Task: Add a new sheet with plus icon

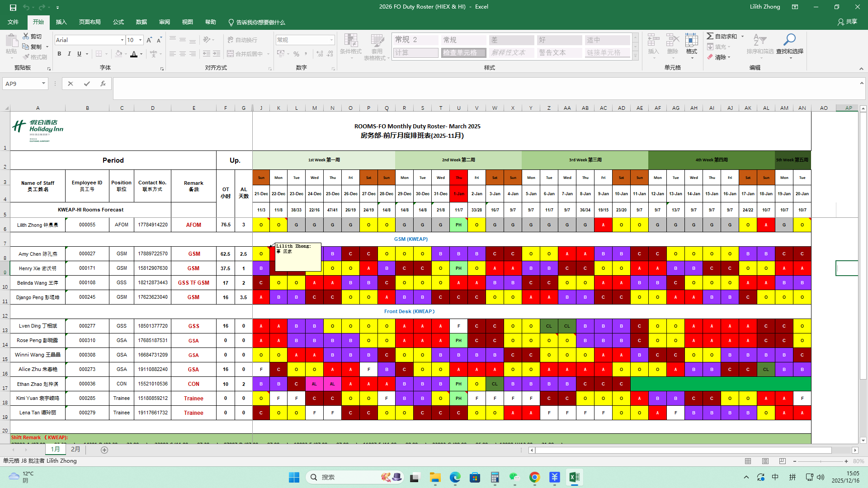Action: click(104, 450)
